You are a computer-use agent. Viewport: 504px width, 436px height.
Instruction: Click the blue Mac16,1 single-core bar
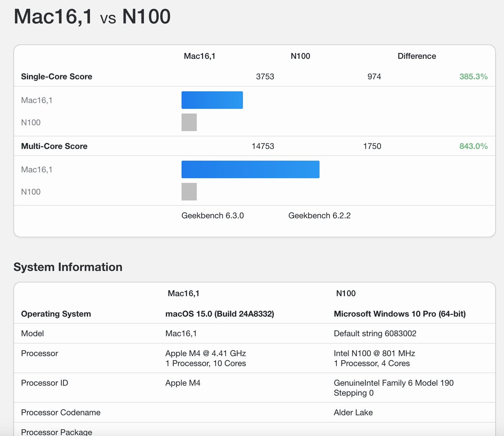coord(212,100)
